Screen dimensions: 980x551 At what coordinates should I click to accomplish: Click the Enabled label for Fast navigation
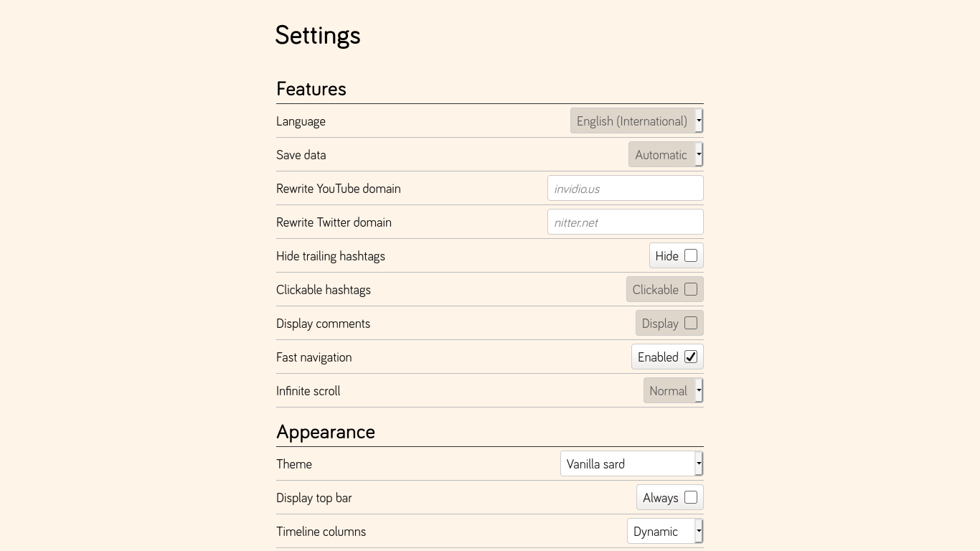tap(657, 357)
